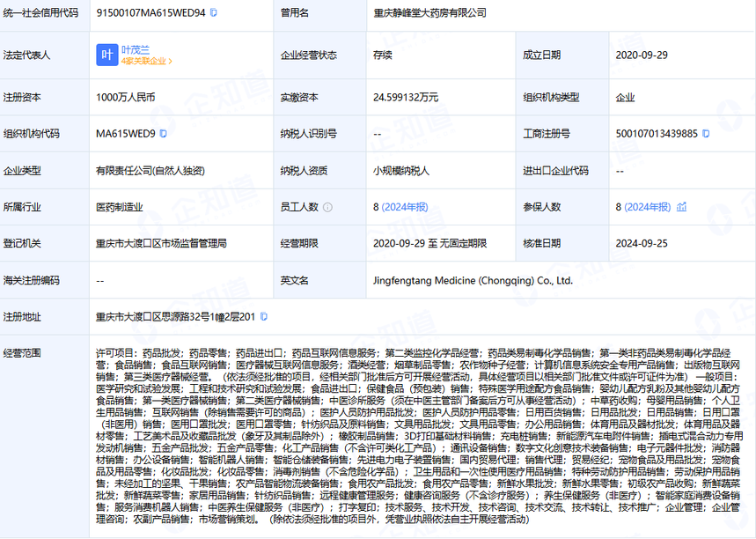The width and height of the screenshot is (756, 539).
Task: Click the 核准日期 label
Action: [542, 244]
